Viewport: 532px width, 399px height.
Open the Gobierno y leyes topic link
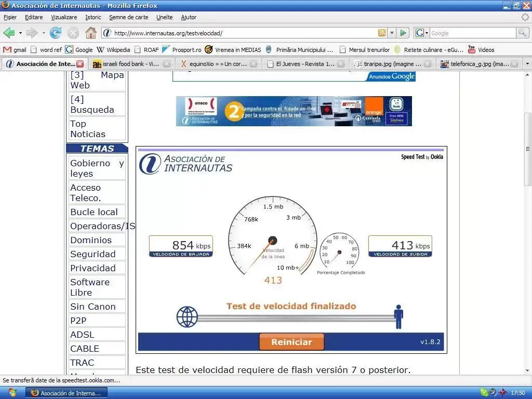[x=97, y=168]
